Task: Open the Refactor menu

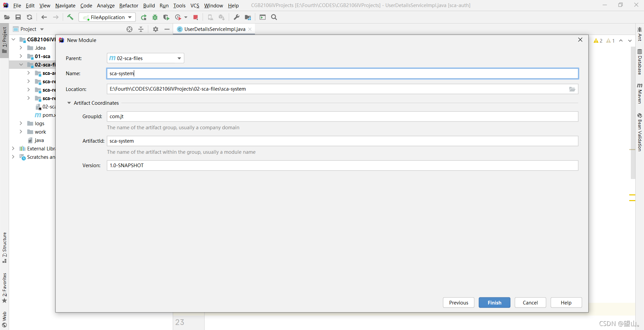Action: [129, 5]
